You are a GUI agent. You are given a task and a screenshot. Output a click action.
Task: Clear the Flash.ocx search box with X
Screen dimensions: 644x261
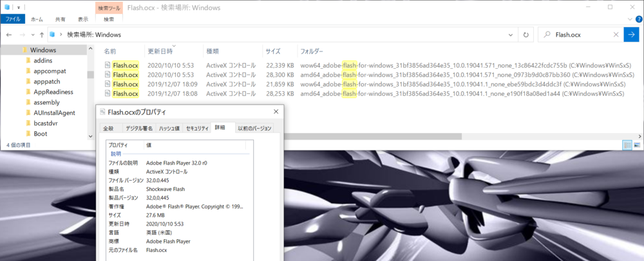[616, 35]
